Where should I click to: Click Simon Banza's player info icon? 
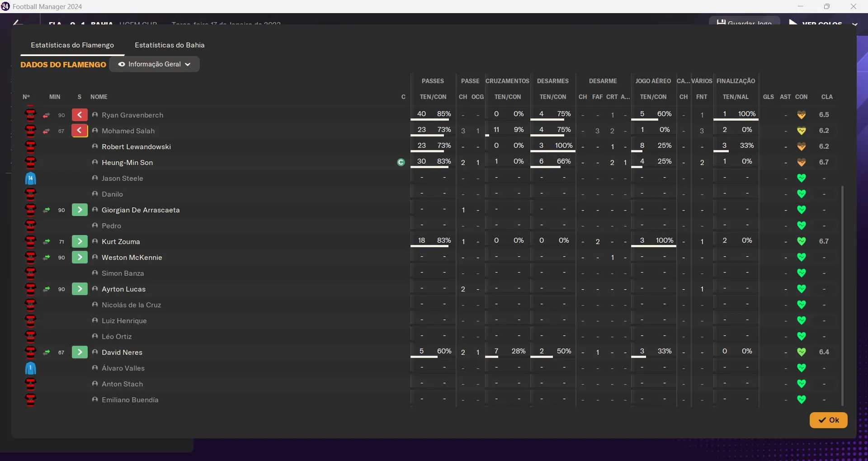(x=95, y=273)
